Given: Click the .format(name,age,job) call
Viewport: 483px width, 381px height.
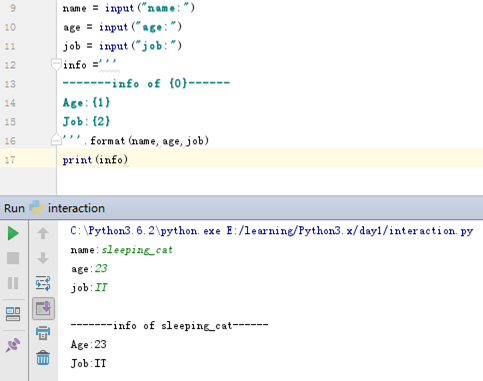Looking at the screenshot, I should point(146,141).
